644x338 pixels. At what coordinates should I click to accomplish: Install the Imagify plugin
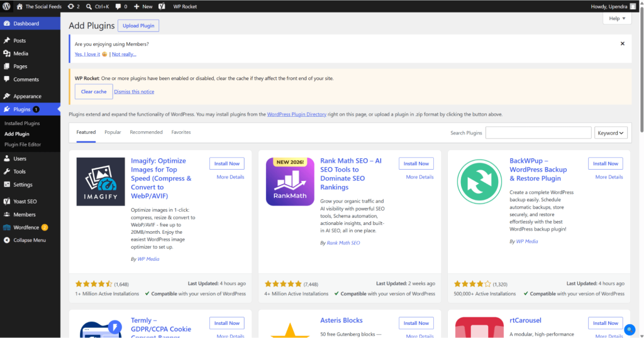point(226,163)
